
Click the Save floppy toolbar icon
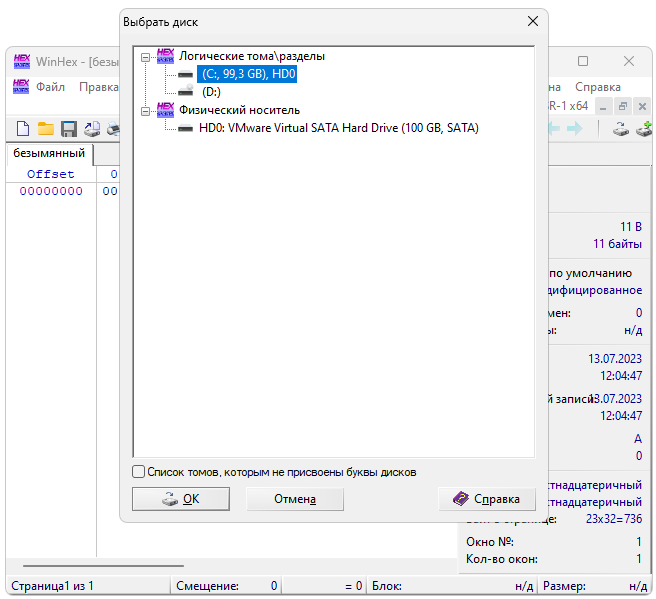point(69,129)
